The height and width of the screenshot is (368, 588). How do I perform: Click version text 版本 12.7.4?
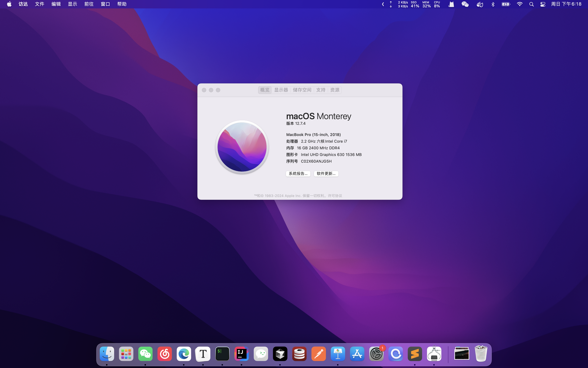(x=296, y=123)
